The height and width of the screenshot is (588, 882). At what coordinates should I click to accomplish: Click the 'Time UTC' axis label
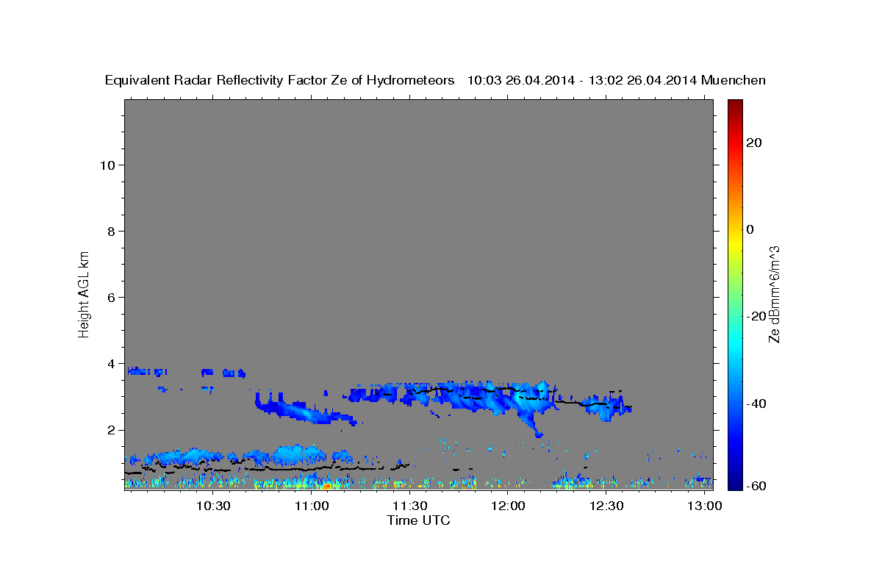(418, 520)
